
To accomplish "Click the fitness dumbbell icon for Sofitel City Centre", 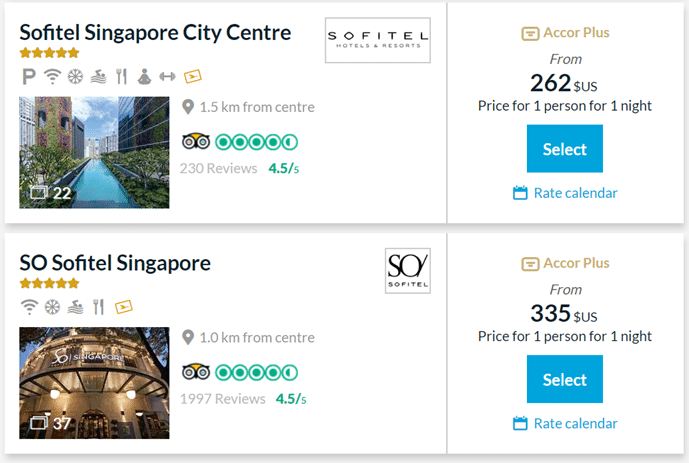I will click(x=167, y=77).
